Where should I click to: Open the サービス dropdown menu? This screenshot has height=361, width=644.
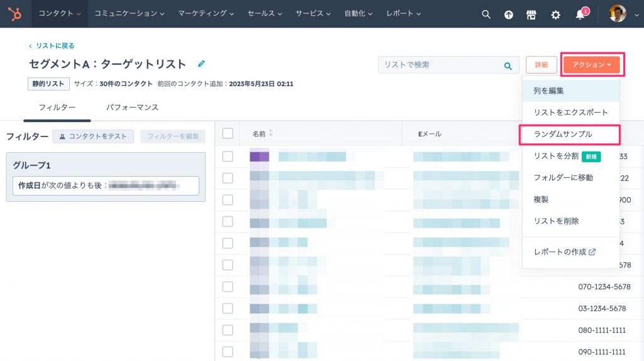click(313, 14)
